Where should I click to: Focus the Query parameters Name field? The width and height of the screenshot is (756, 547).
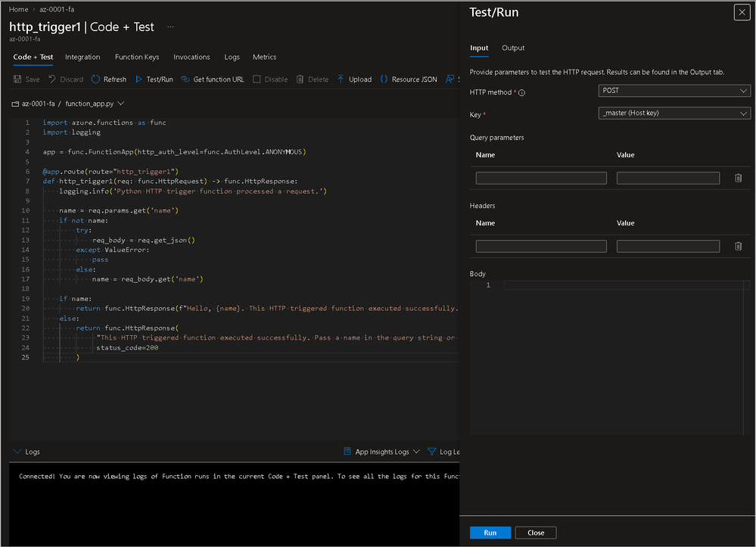(x=541, y=178)
